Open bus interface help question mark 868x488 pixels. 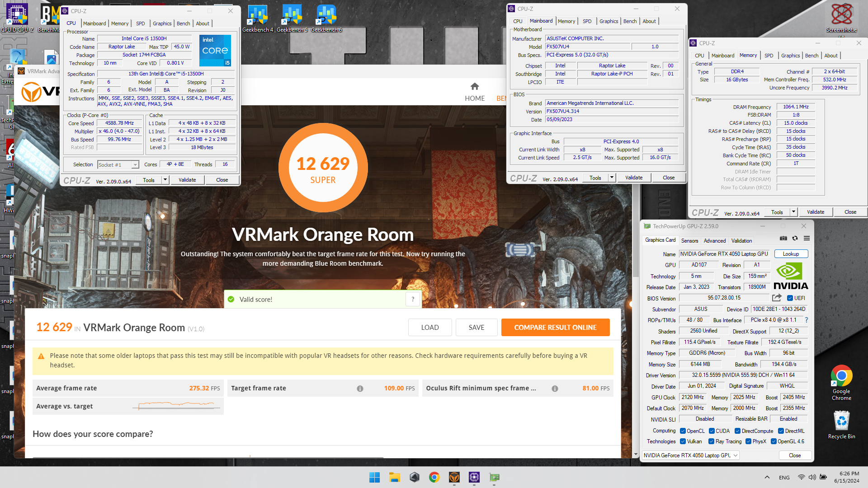[x=806, y=320]
